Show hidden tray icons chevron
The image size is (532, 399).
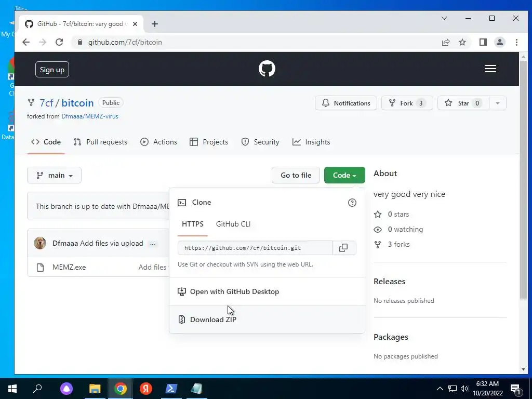[x=440, y=389]
